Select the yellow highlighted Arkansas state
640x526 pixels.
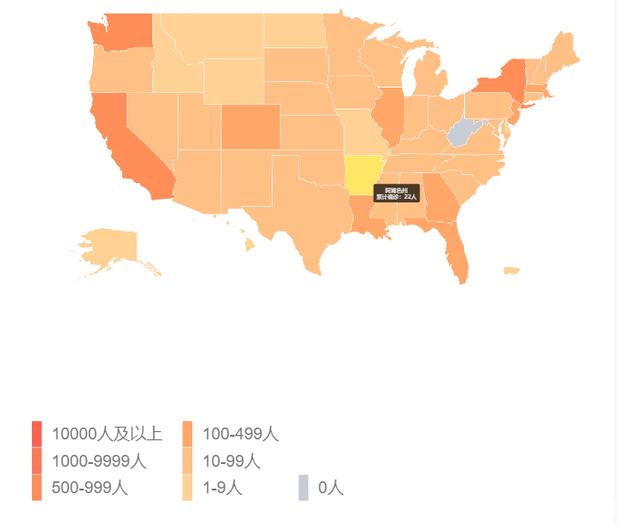click(362, 175)
